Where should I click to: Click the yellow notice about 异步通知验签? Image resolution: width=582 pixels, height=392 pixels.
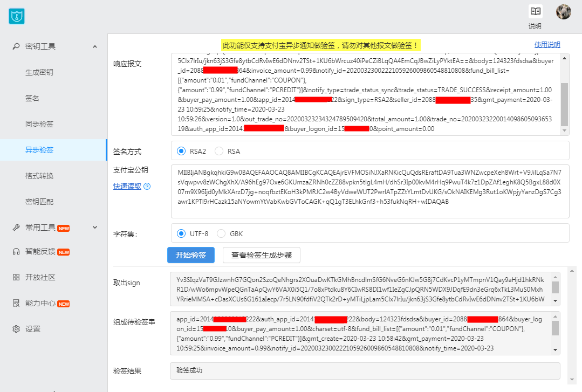pos(321,45)
